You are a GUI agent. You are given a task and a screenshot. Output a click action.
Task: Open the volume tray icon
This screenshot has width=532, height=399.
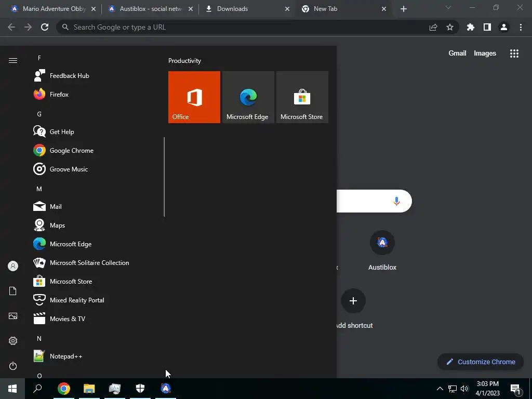tap(464, 389)
